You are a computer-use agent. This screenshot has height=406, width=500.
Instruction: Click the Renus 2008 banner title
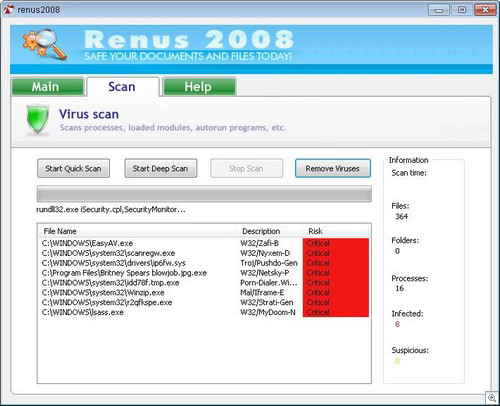click(189, 39)
